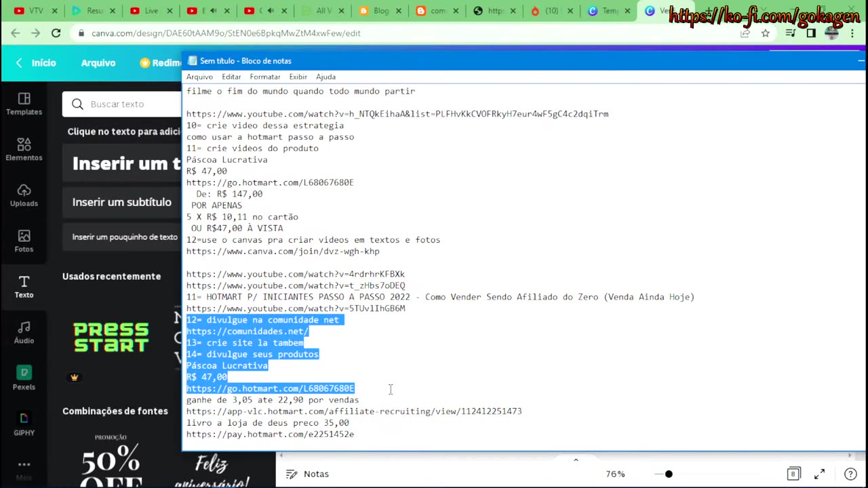Select the 50% OFF font combination thumbnail
The height and width of the screenshot is (488, 868).
(x=111, y=460)
